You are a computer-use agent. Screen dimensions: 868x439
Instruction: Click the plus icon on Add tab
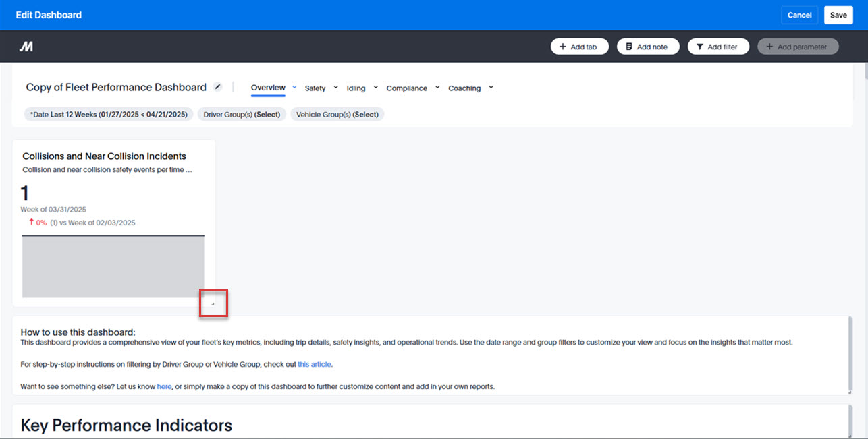562,46
